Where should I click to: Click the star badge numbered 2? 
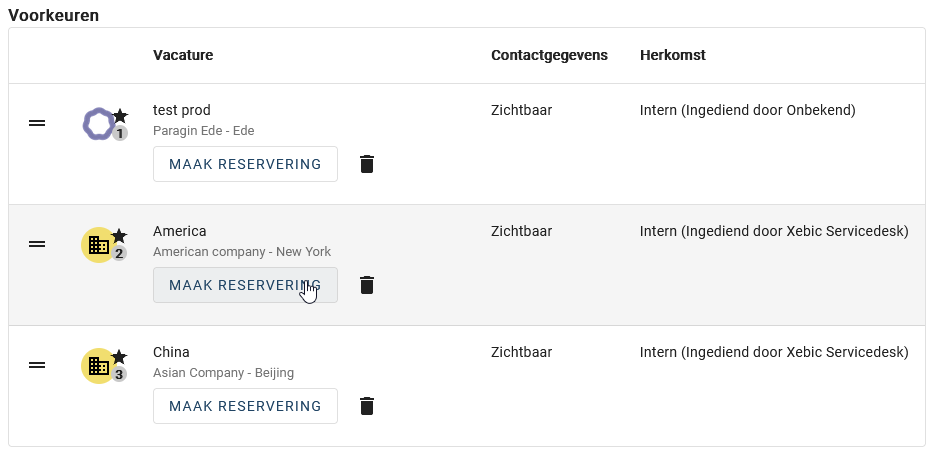[120, 245]
